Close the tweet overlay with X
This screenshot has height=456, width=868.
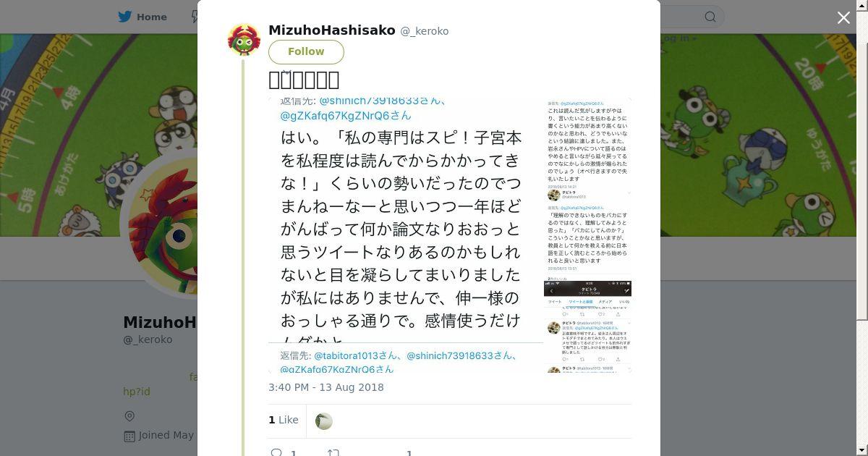843,17
